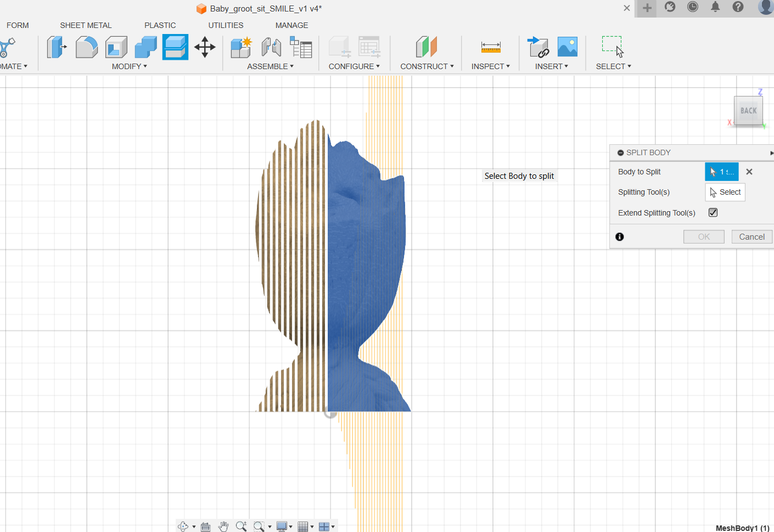Open the Viewports layout icon
This screenshot has width=774, height=532.
[324, 527]
